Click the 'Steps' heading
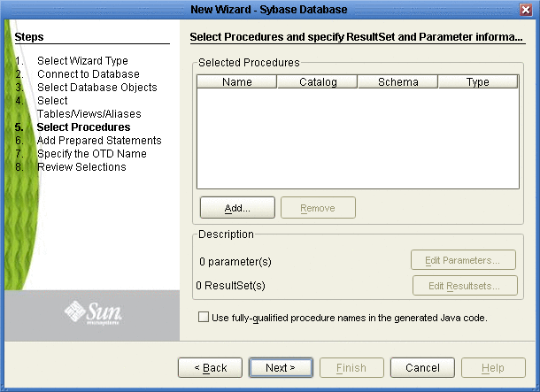The width and height of the screenshot is (540, 392). (x=29, y=37)
